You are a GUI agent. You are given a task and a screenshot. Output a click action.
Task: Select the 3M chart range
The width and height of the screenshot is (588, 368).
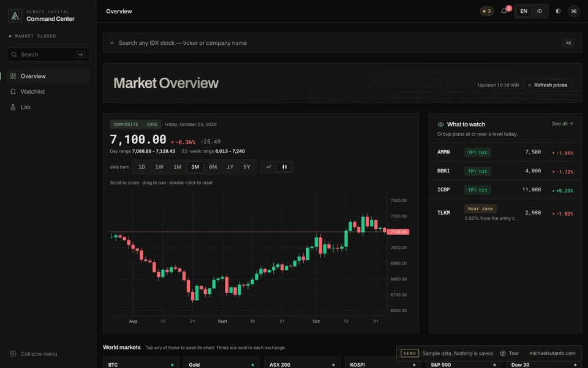(195, 167)
